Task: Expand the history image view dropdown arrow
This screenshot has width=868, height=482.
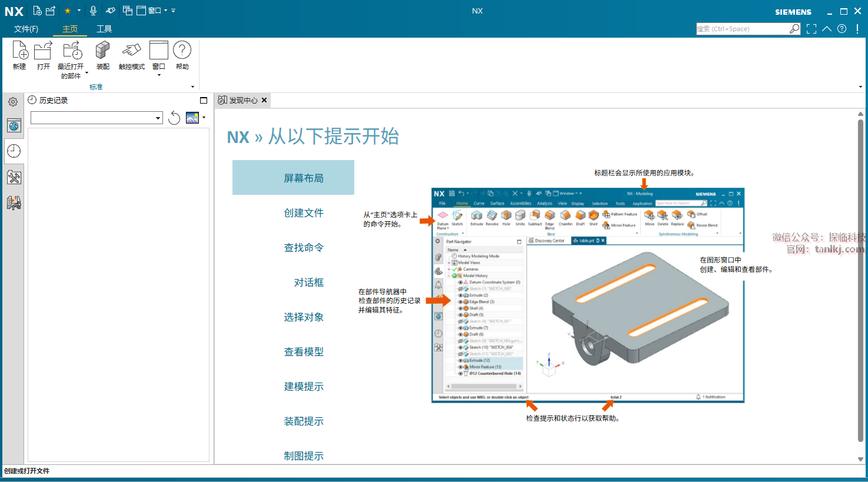Action: [x=204, y=118]
